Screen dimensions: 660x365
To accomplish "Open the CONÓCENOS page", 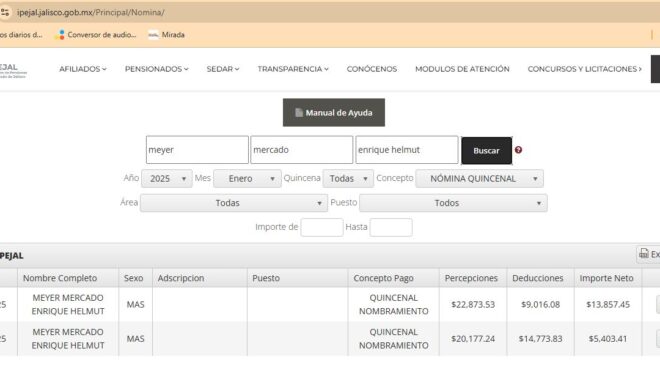I will click(x=372, y=69).
